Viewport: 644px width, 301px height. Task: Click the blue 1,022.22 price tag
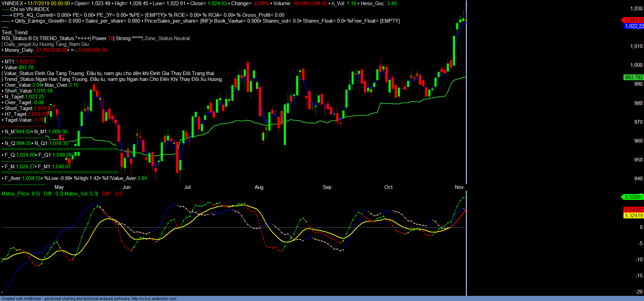[x=634, y=26]
